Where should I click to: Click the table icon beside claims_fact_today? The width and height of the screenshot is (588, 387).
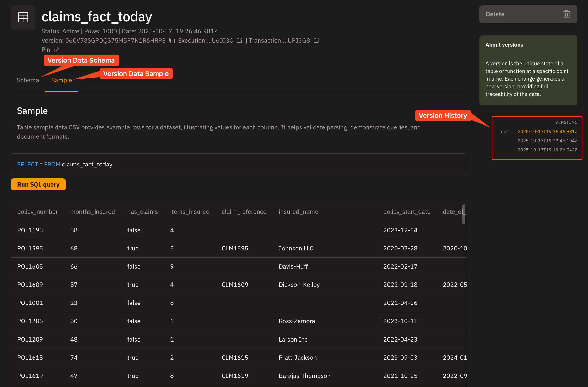23,17
